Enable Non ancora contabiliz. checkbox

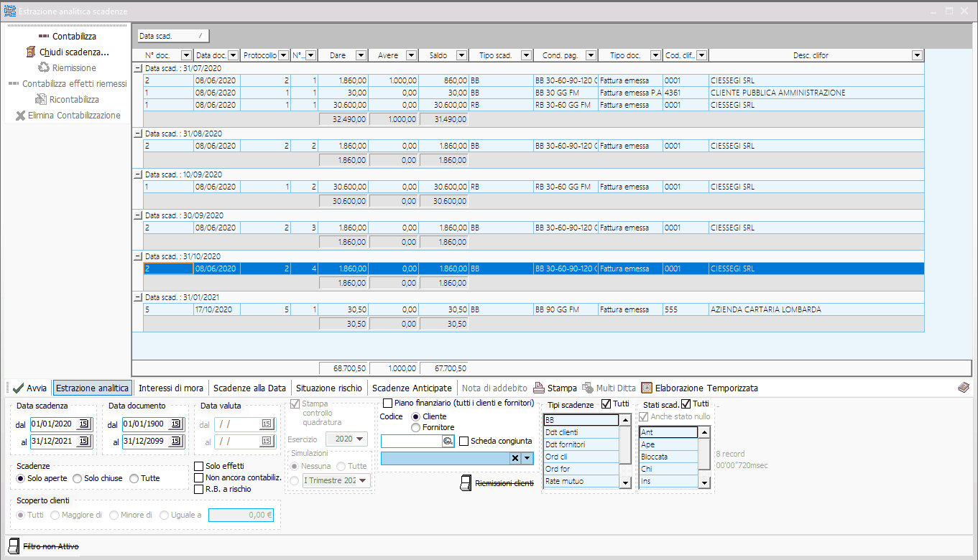click(199, 477)
